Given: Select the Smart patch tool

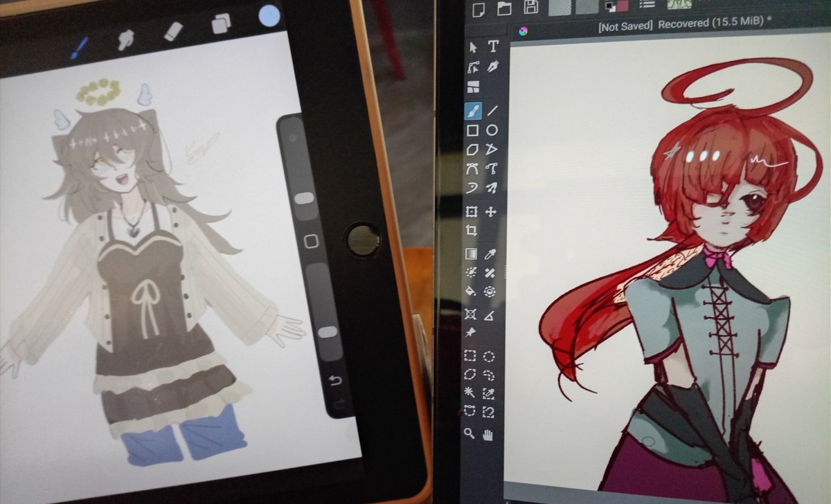Looking at the screenshot, I should click(490, 273).
